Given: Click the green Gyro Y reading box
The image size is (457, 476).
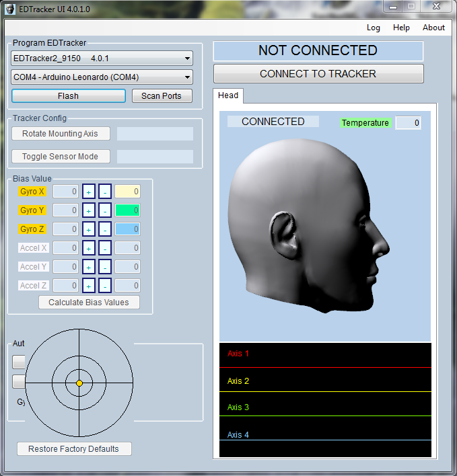Looking at the screenshot, I should pos(128,210).
